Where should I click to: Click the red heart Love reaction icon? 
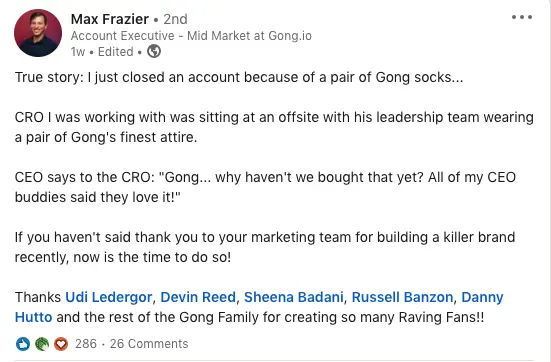(61, 344)
